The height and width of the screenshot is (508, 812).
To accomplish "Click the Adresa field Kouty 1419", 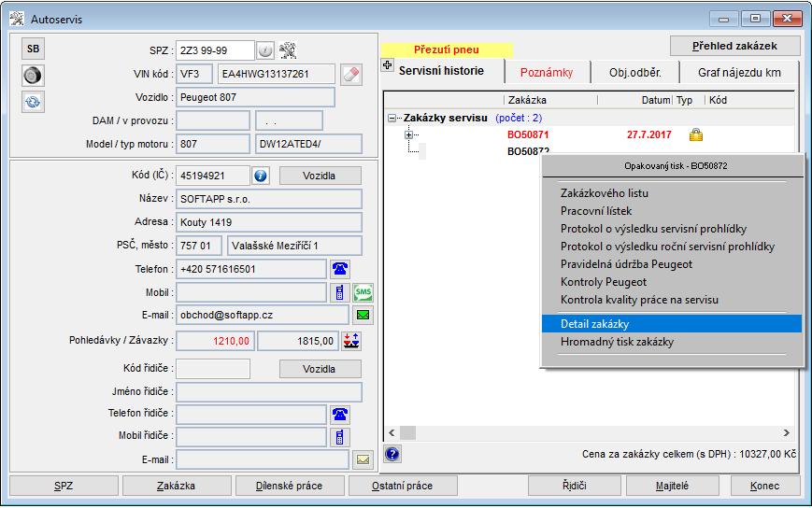I will 269,222.
